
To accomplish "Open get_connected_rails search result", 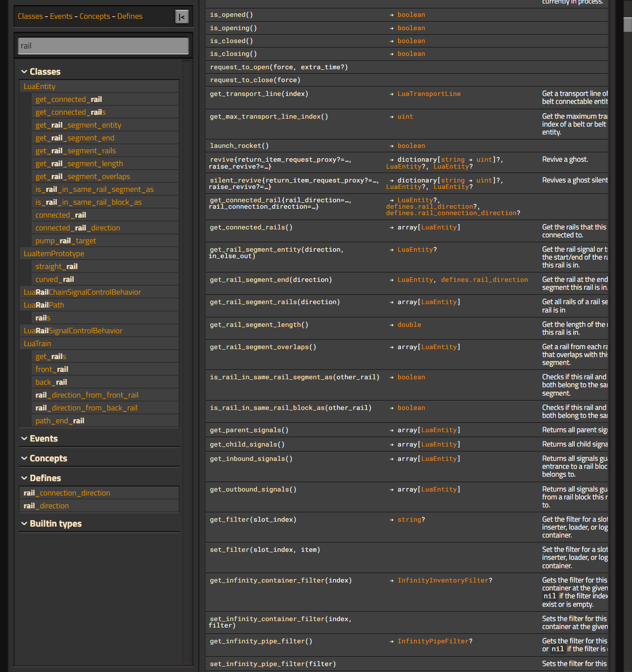I will (71, 112).
